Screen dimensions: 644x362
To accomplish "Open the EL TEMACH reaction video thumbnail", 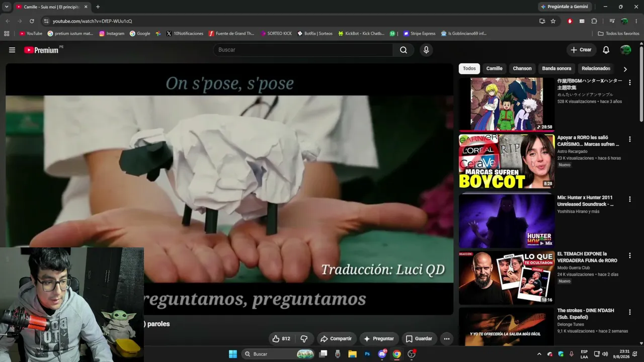I will pos(506,278).
